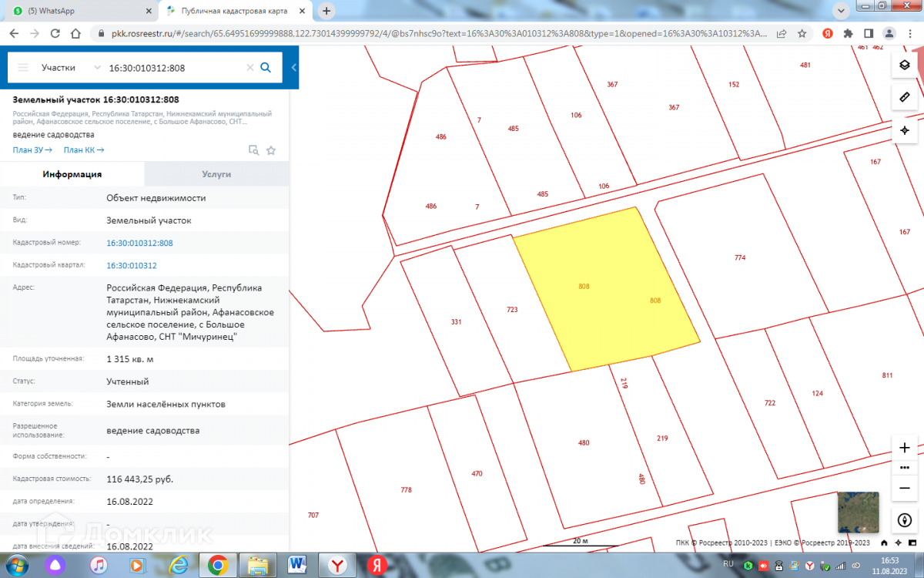Click the yellow highlighted parcel 808
The image size is (924, 578).
pos(604,293)
